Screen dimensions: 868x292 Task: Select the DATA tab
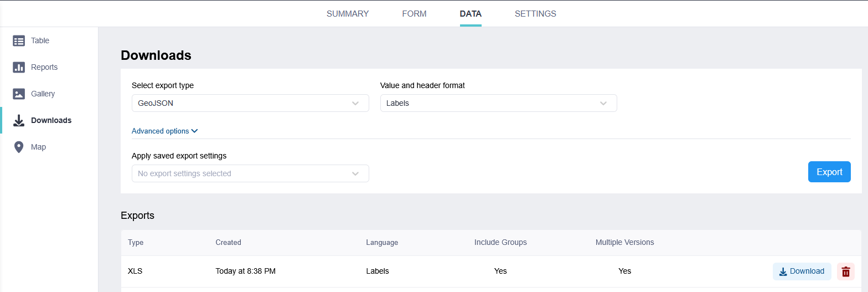tap(470, 14)
